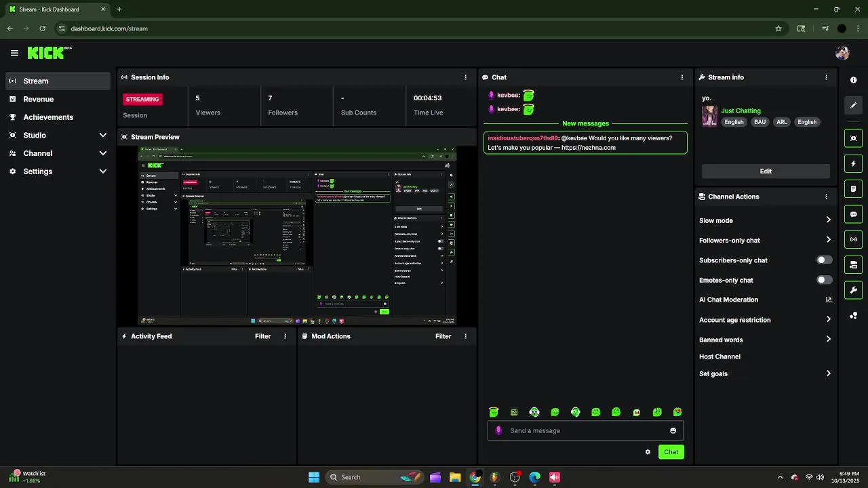Click insidioustuberqxo7thdl9 username in chat
This screenshot has height=488, width=868.
click(x=523, y=138)
